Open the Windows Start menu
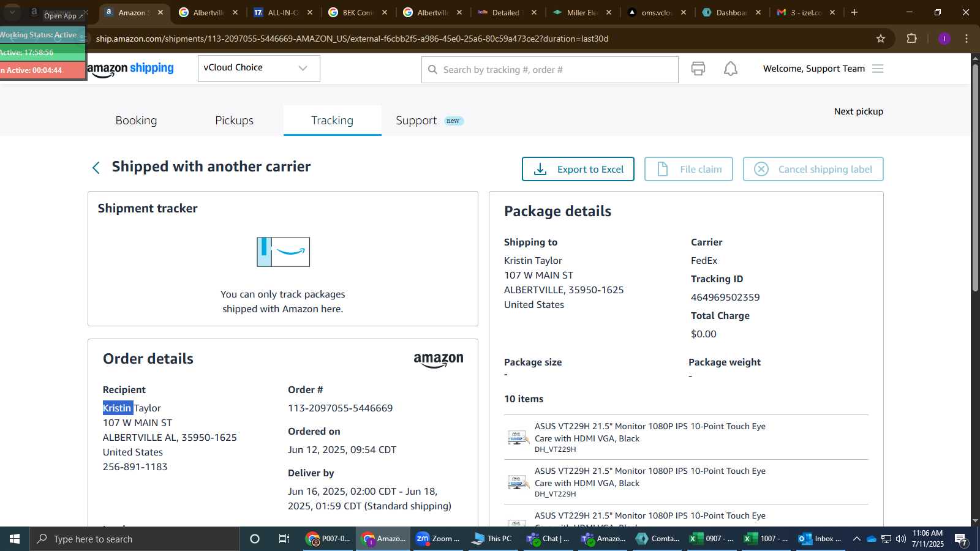Screen dimensions: 980x551 15,539
